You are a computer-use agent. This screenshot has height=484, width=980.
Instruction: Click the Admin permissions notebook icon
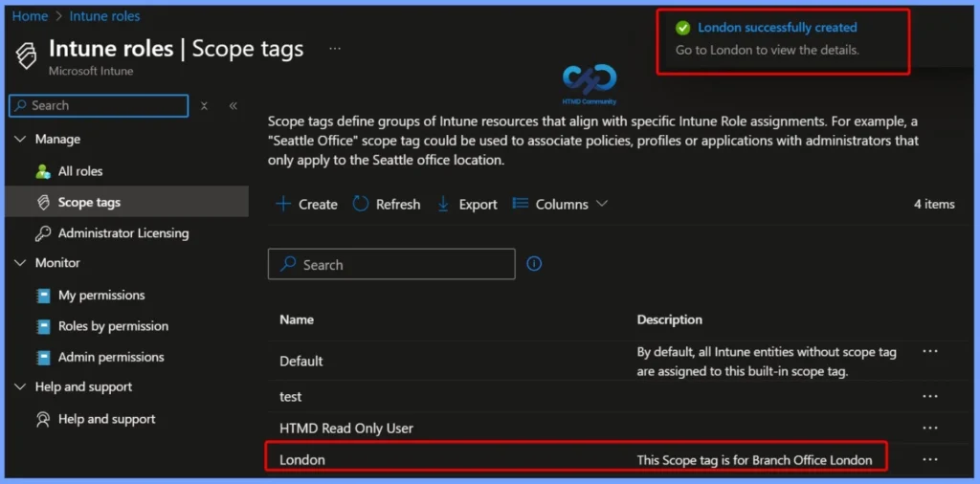(x=43, y=358)
